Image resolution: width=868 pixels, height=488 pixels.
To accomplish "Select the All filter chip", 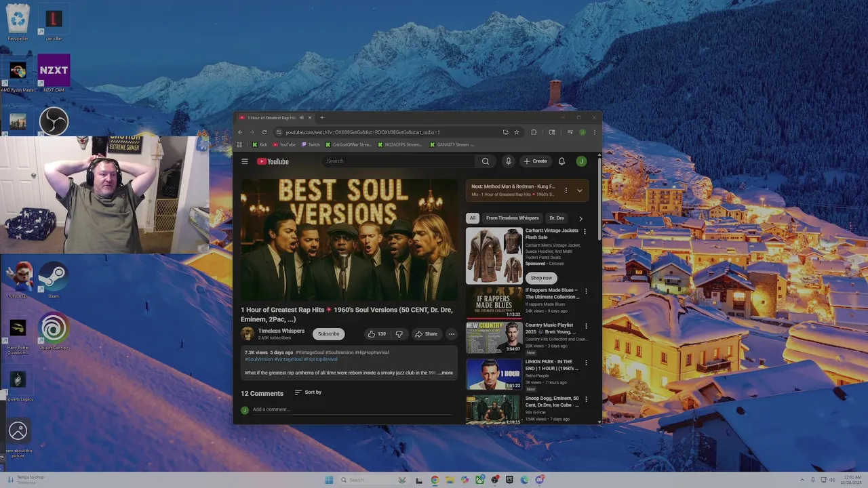I will 473,218.
